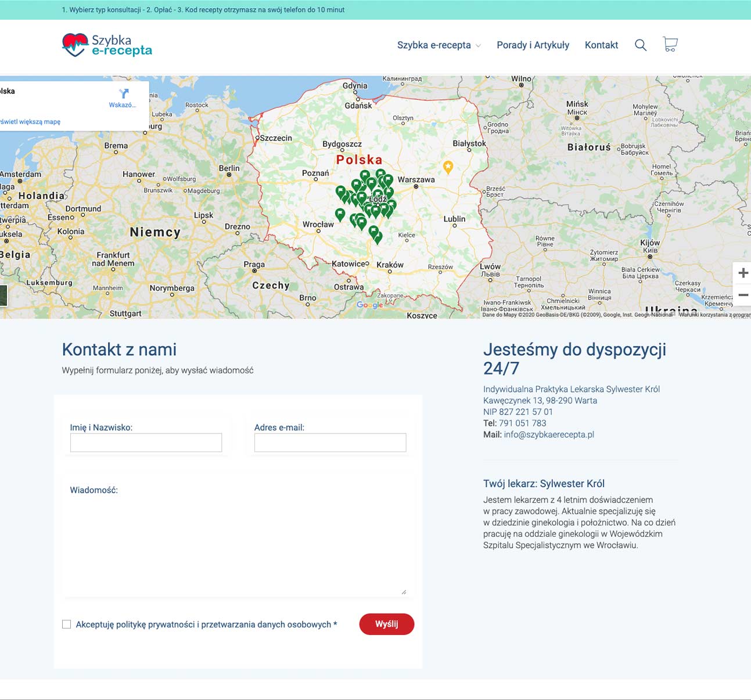Click the 'Hanower' label on the map
Screen dimensions: 751x700
tap(139, 174)
